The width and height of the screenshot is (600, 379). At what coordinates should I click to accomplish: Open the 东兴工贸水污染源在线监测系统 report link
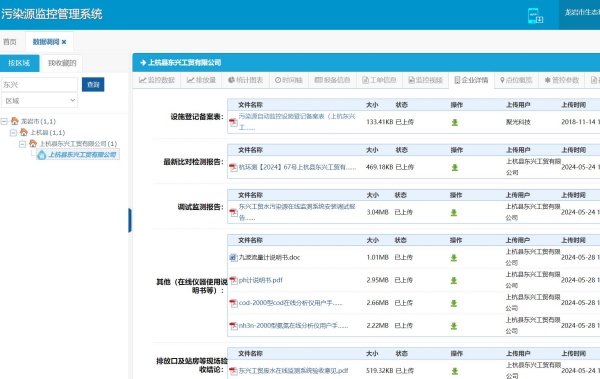[x=297, y=212]
